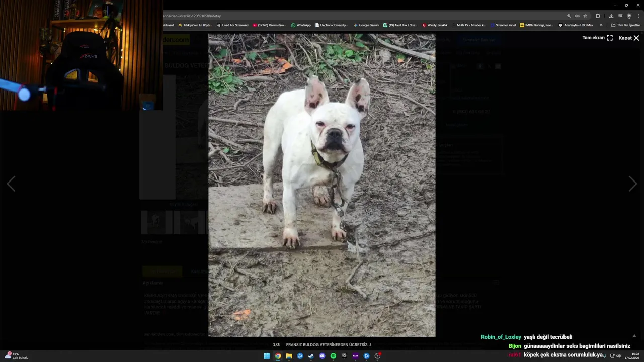The image size is (644, 362).
Task: Open Streamer Panel bookmark
Action: click(x=503, y=25)
